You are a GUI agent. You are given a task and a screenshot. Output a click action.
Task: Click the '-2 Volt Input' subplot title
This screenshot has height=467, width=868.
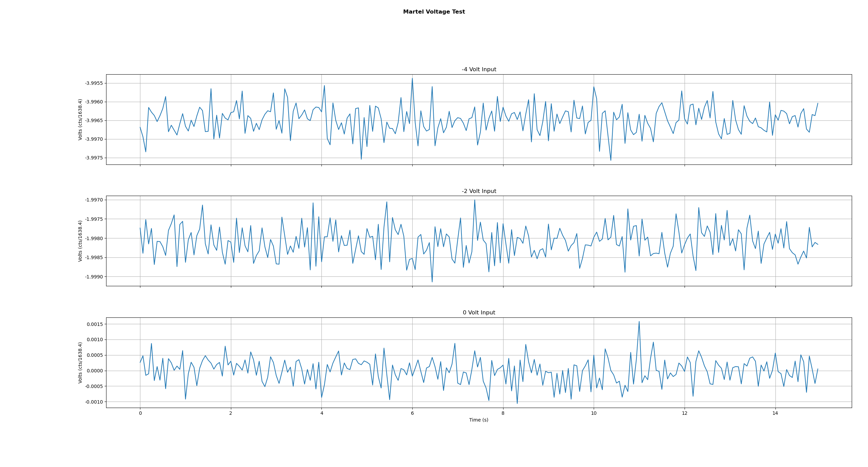pos(479,191)
